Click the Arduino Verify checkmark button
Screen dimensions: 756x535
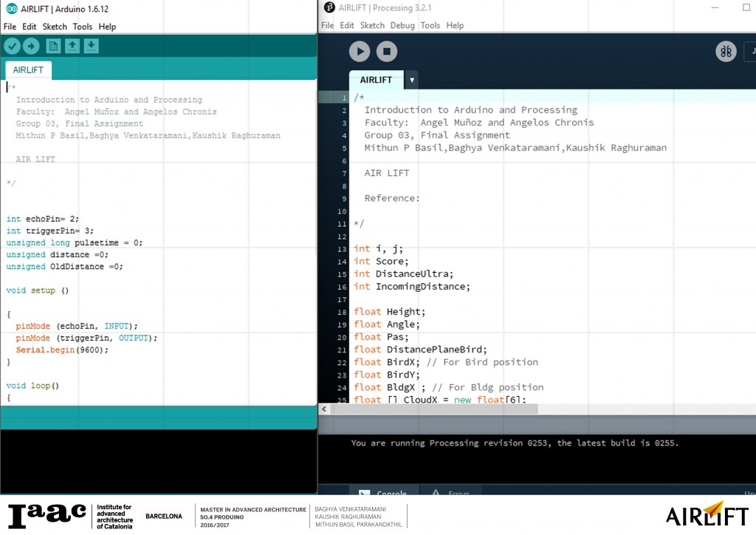point(13,47)
